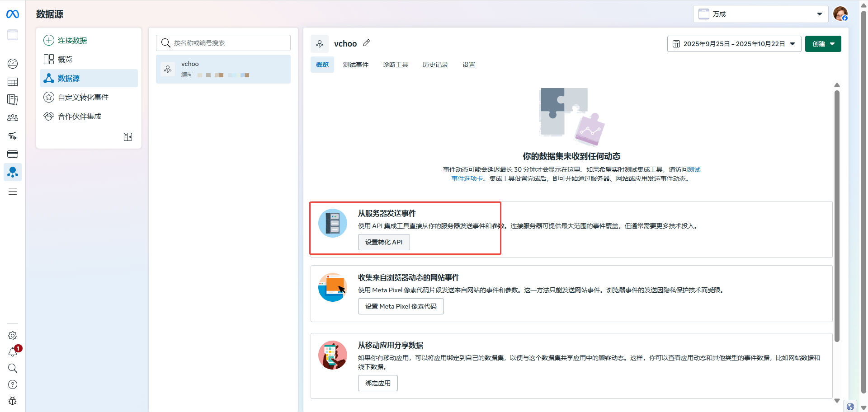Collapse the navigation panel toggle
868x412 pixels.
point(128,137)
